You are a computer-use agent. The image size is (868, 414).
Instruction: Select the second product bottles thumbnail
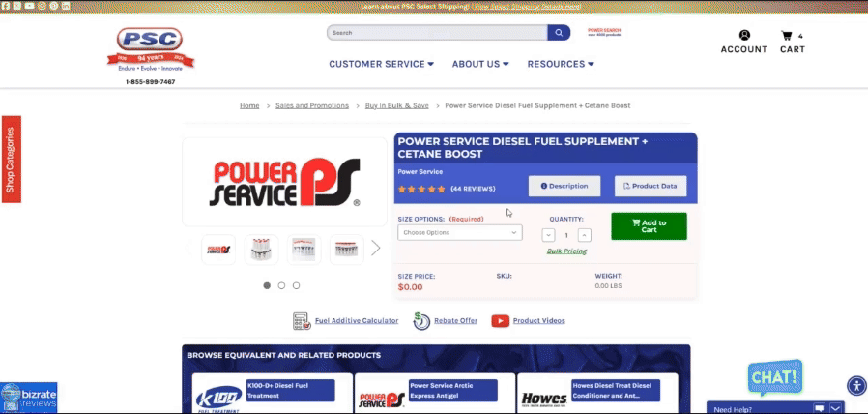261,250
